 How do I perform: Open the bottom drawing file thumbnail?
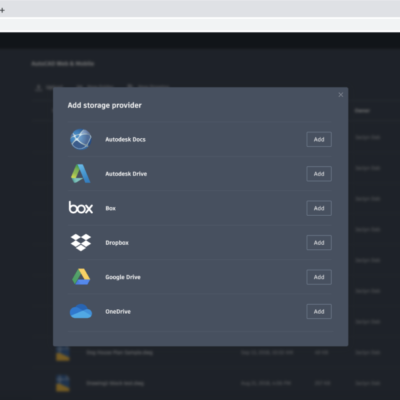pyautogui.click(x=63, y=383)
